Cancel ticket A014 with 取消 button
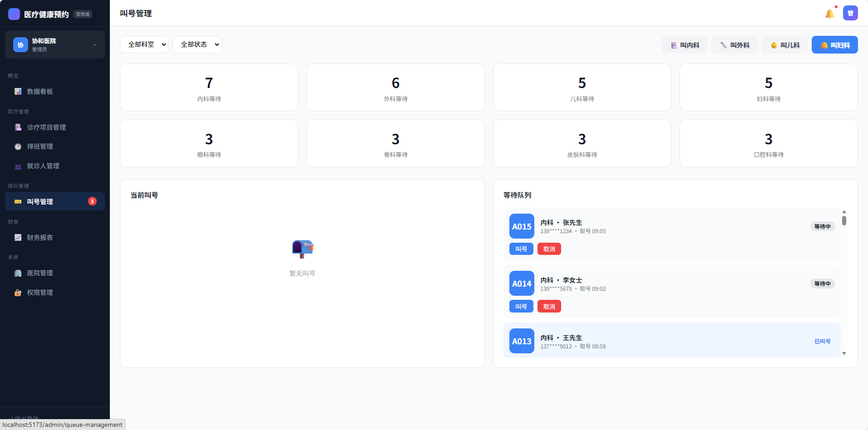Image resolution: width=868 pixels, height=430 pixels. [x=549, y=307]
